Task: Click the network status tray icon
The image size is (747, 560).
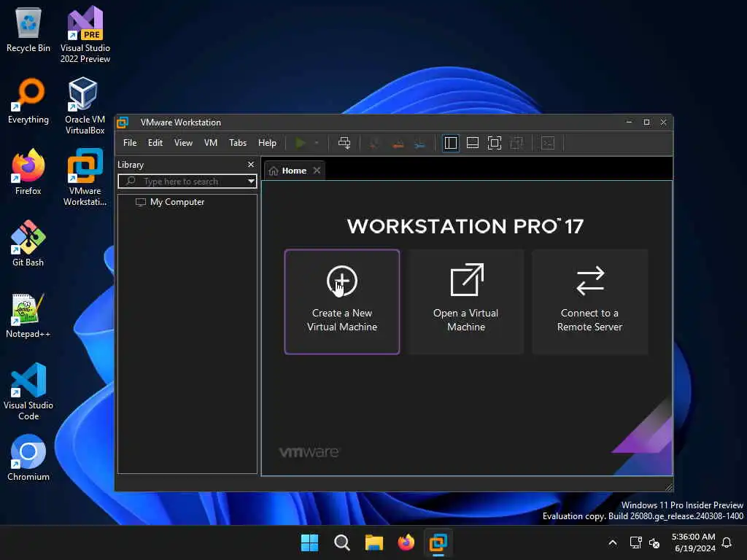Action: (635, 542)
